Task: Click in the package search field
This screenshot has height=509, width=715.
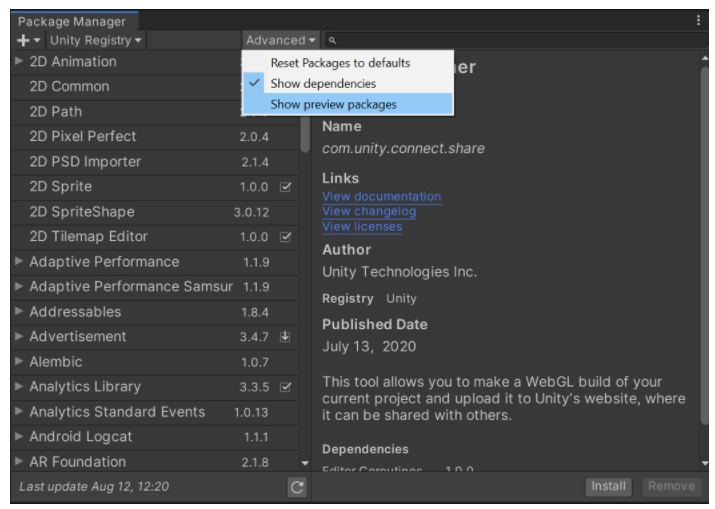Action: coord(515,40)
